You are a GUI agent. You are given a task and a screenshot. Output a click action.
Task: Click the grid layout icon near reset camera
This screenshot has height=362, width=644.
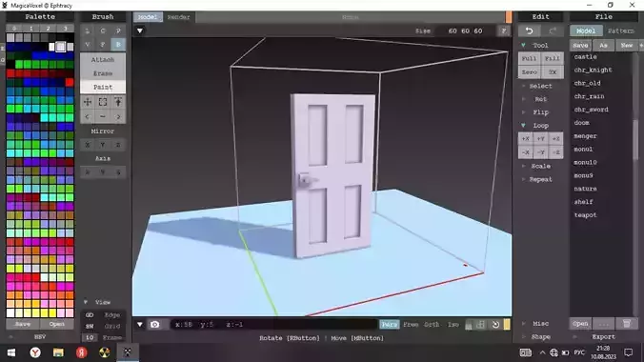coord(480,325)
